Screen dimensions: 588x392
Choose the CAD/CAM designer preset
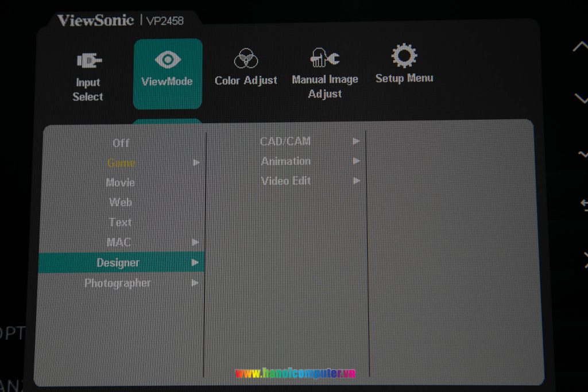pos(285,141)
